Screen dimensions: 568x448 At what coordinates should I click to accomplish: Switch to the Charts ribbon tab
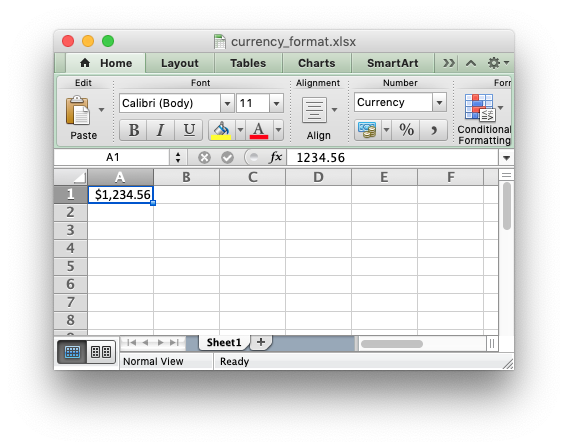(x=316, y=63)
